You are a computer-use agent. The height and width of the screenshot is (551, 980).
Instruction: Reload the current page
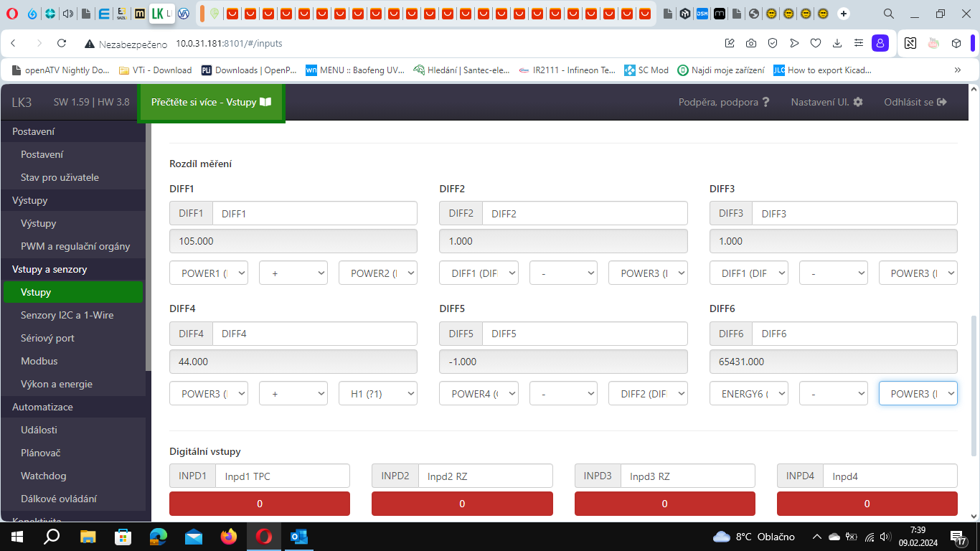pyautogui.click(x=62, y=43)
